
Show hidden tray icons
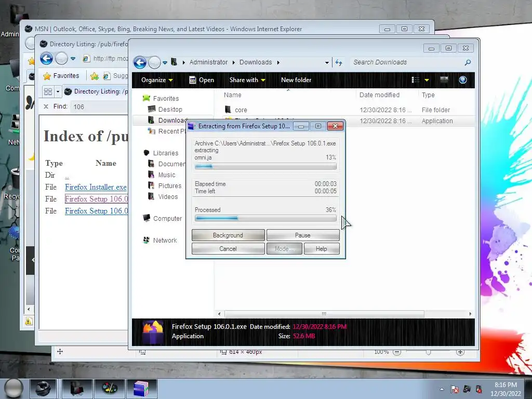[x=442, y=389]
